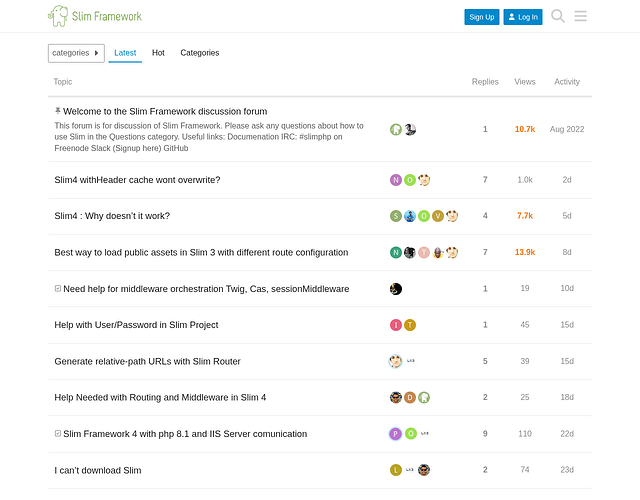Click sunglasses avatar in 'I can't download Slim' row
This screenshot has width=640, height=500.
pos(424,470)
